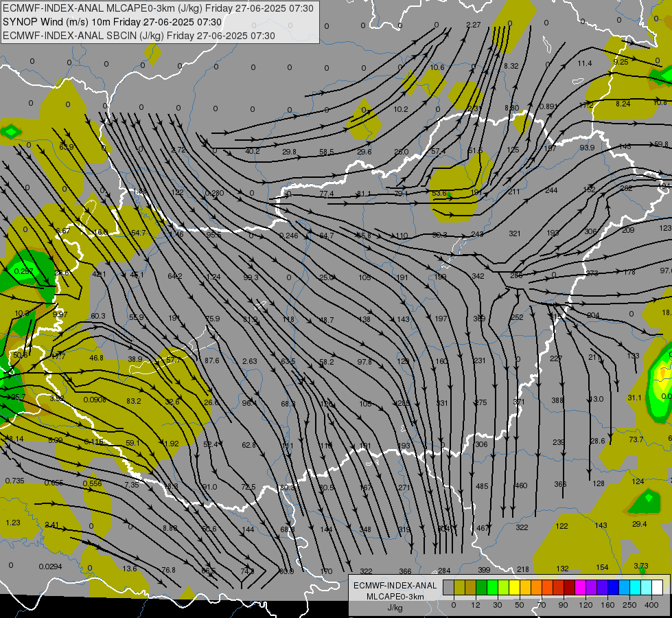
Task: Click the map value 342
Action: (x=478, y=276)
